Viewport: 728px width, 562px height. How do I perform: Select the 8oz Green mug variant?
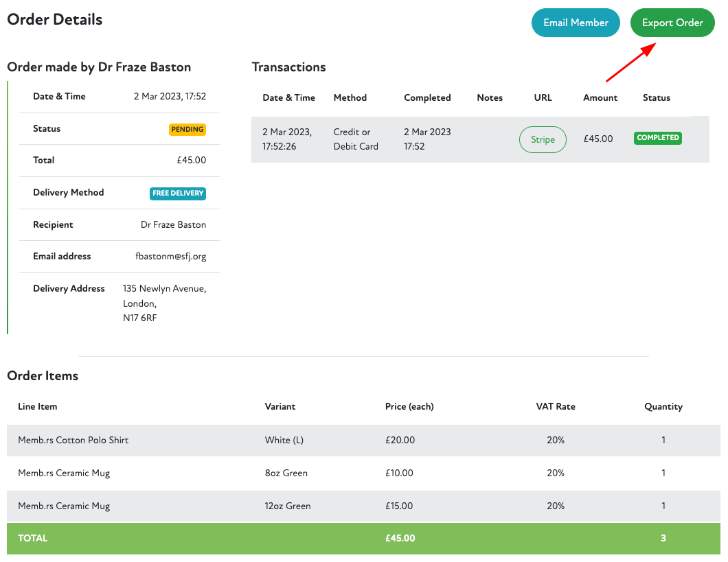(286, 473)
